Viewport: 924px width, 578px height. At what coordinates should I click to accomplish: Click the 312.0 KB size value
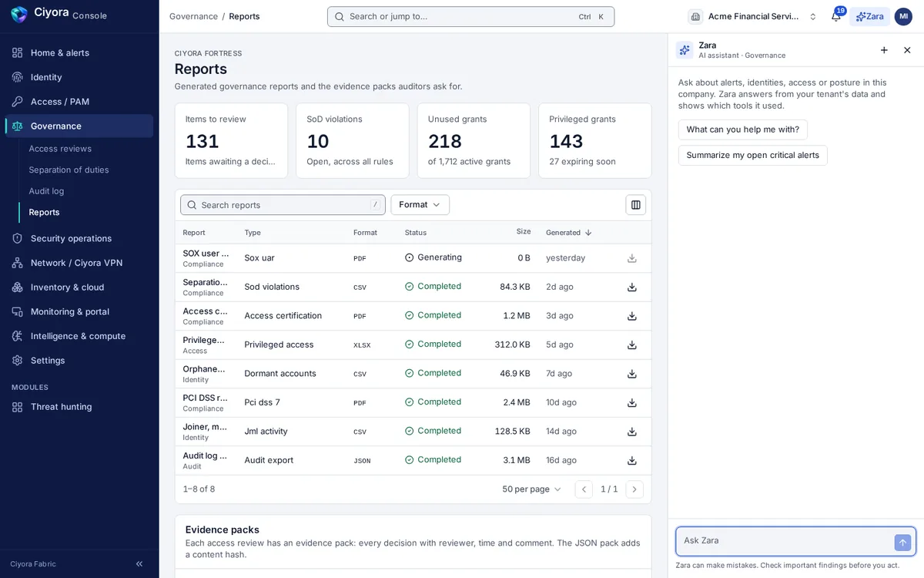(x=513, y=344)
